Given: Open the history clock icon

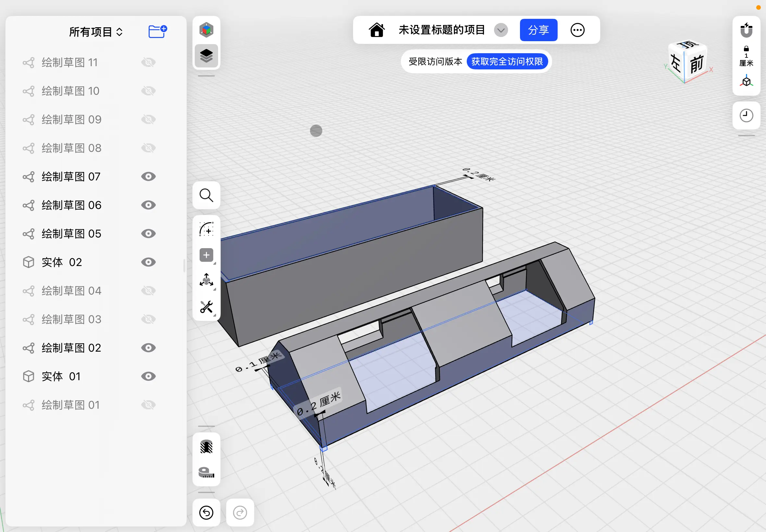Looking at the screenshot, I should pos(746,116).
